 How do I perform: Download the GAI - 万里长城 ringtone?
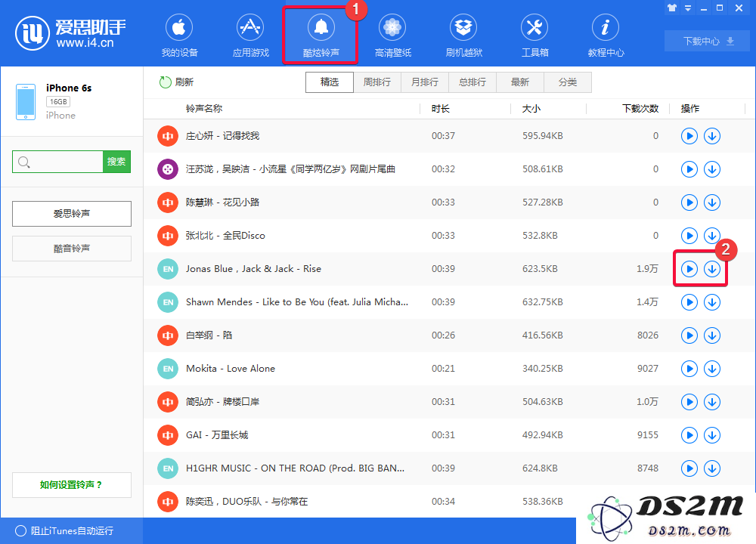click(x=712, y=436)
